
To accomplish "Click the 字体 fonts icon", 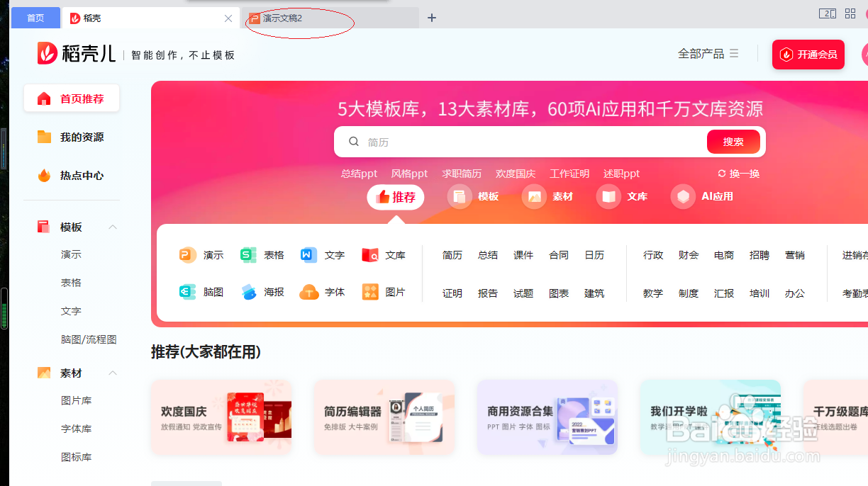I will [308, 291].
